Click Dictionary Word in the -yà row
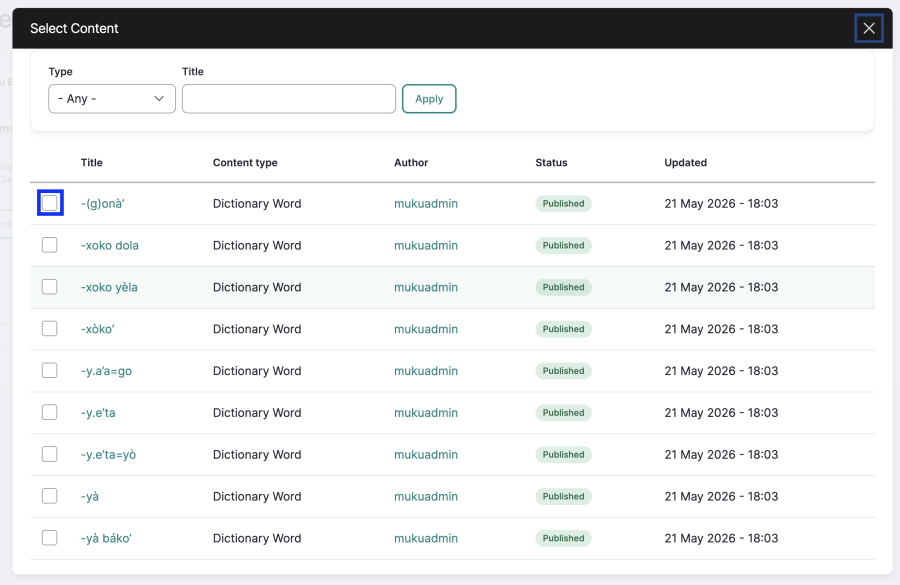 tap(257, 497)
